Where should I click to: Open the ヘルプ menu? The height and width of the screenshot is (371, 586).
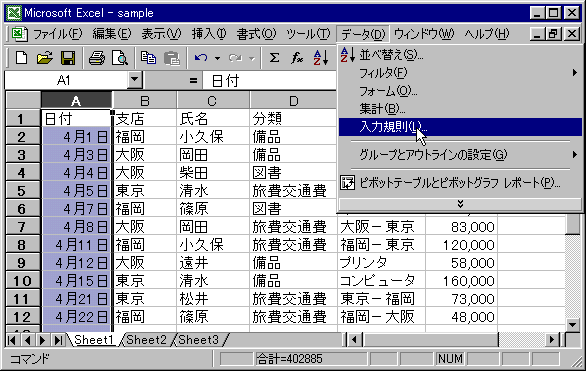[x=487, y=34]
